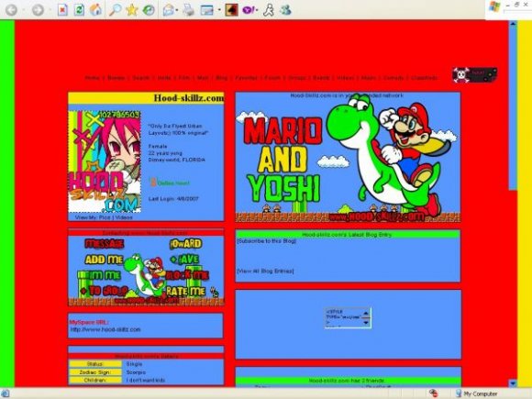
Task: Go to the Home page house icon
Action: tap(95, 10)
